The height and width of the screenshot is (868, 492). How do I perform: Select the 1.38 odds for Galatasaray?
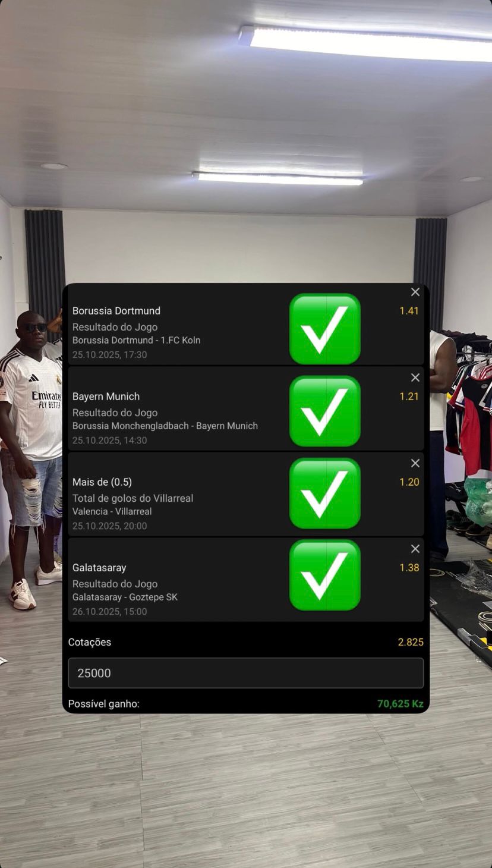(409, 568)
